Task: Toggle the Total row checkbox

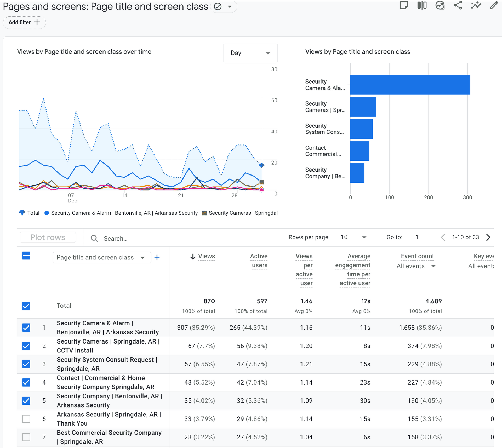Action: pyautogui.click(x=26, y=306)
